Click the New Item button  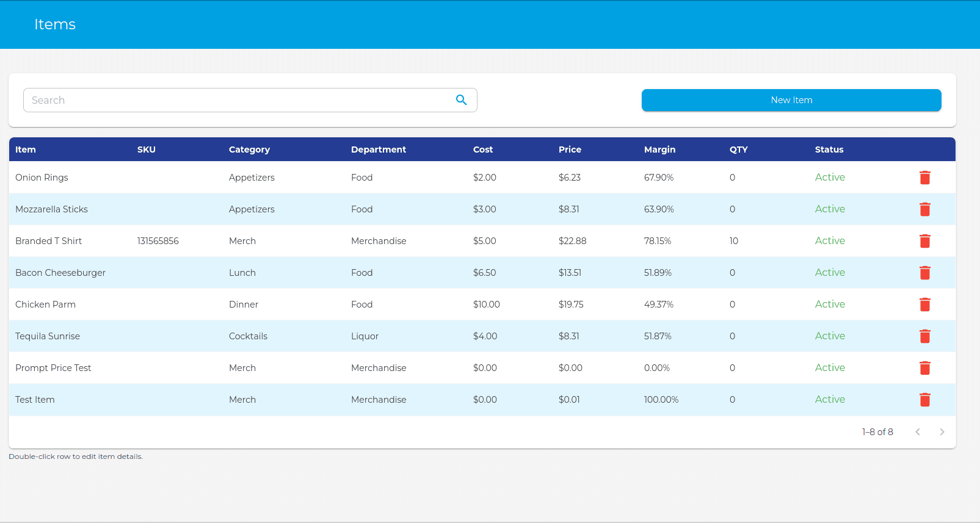pyautogui.click(x=791, y=100)
